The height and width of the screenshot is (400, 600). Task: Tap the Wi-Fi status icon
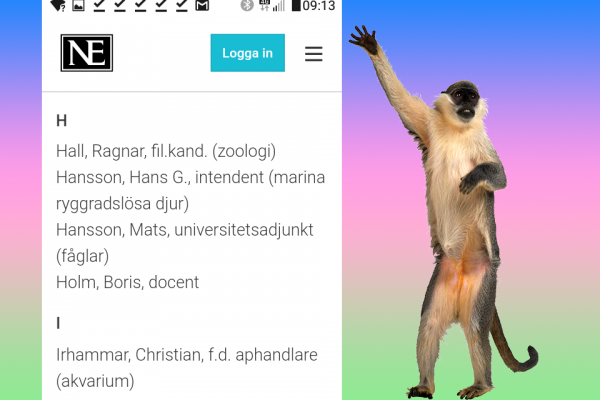click(x=58, y=5)
